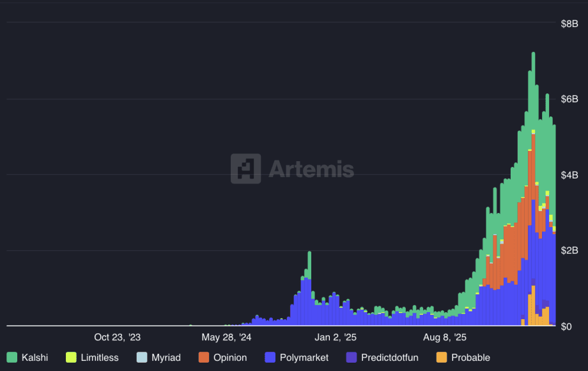Click the blue Polymarket legend swatch

270,358
